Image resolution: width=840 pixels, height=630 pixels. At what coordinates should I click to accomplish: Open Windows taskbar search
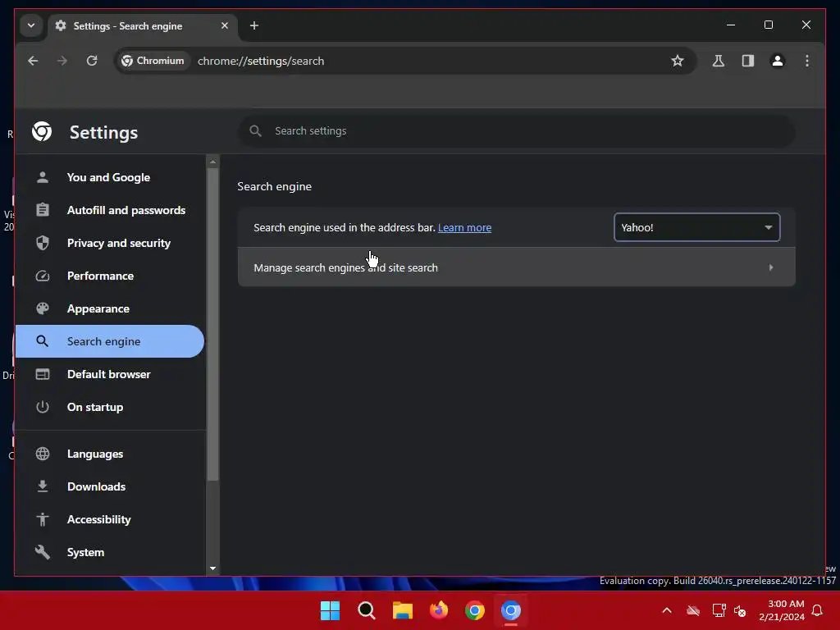(367, 610)
